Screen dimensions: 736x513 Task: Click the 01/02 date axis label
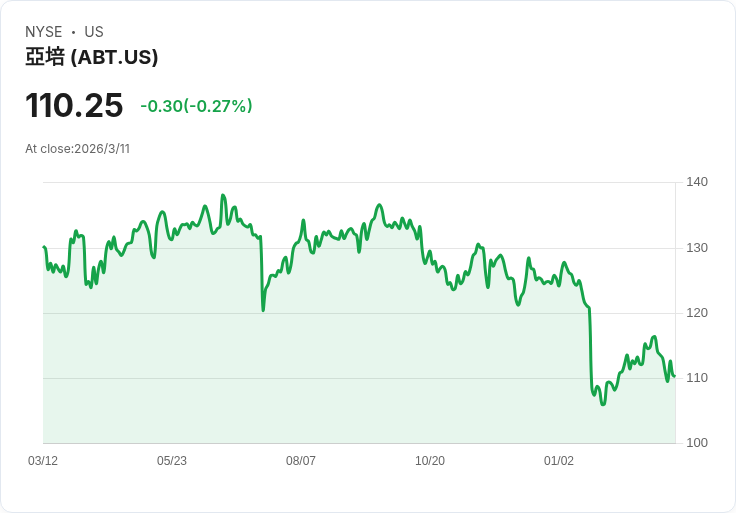(x=559, y=461)
